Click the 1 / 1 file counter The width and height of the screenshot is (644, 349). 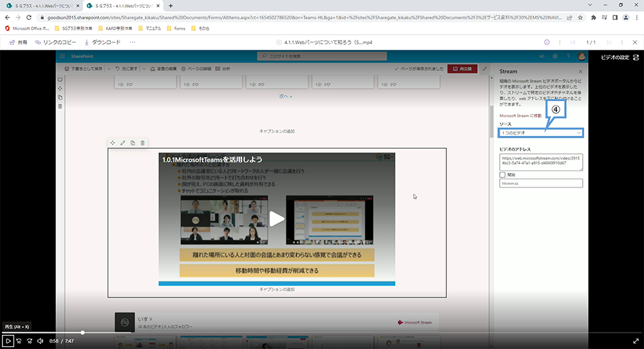pyautogui.click(x=591, y=42)
